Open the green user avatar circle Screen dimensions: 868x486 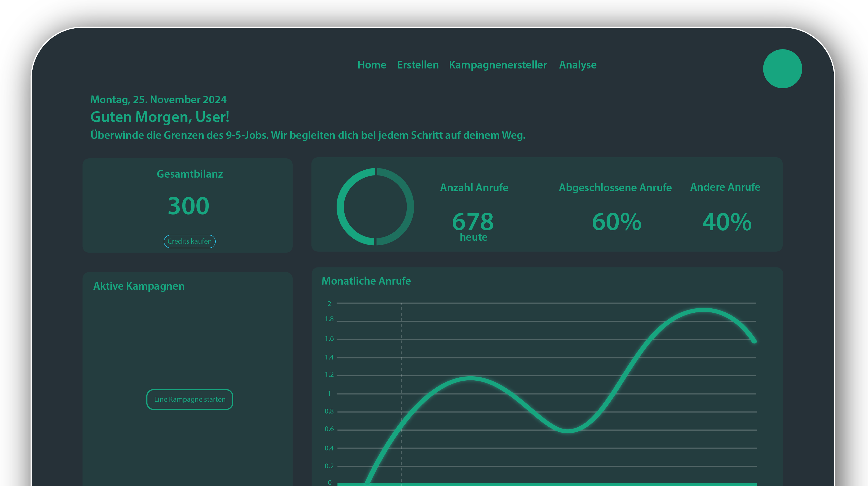tap(782, 69)
